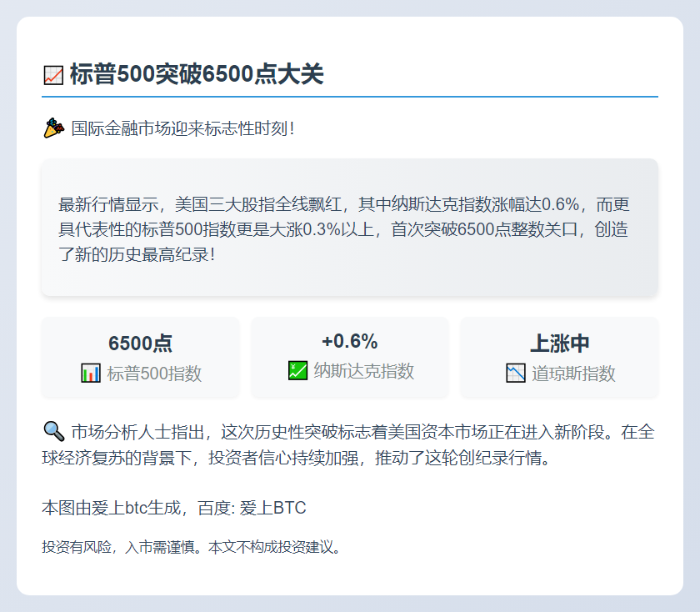
Task: Click the bar chart icon beside 标普500指数
Action: tap(91, 374)
